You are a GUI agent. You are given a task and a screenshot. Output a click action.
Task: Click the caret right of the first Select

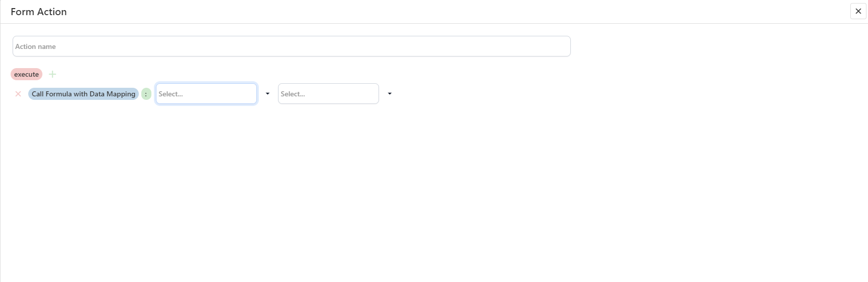click(267, 94)
